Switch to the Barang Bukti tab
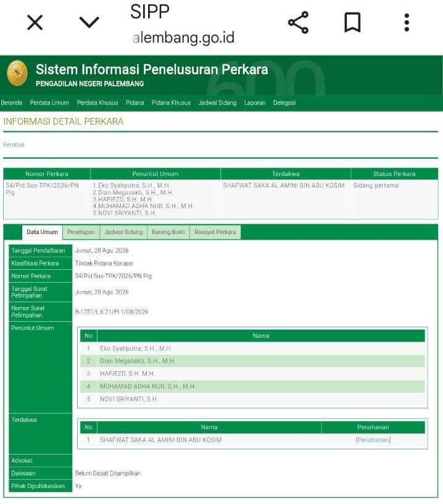Screen dimensions: 443x504 [168, 232]
